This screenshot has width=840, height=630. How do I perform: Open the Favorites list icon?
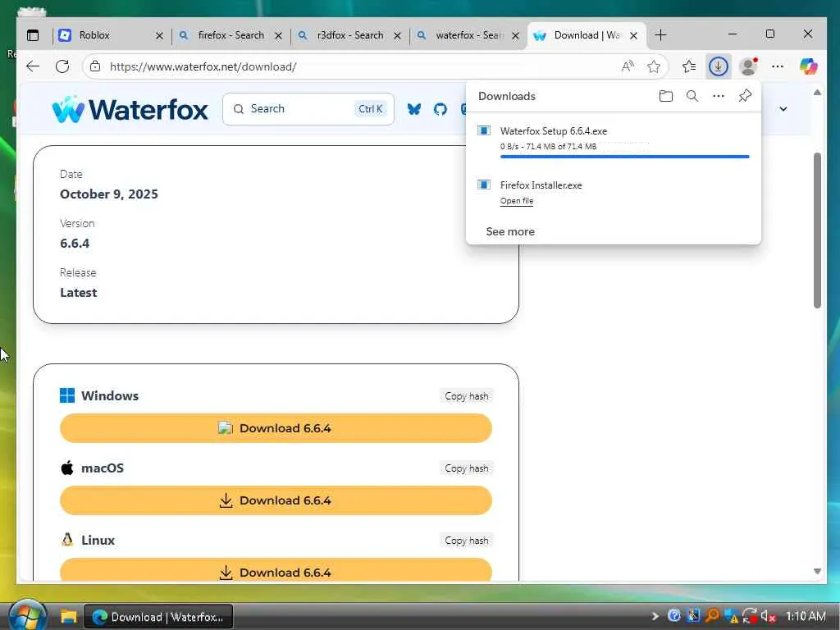(x=689, y=66)
